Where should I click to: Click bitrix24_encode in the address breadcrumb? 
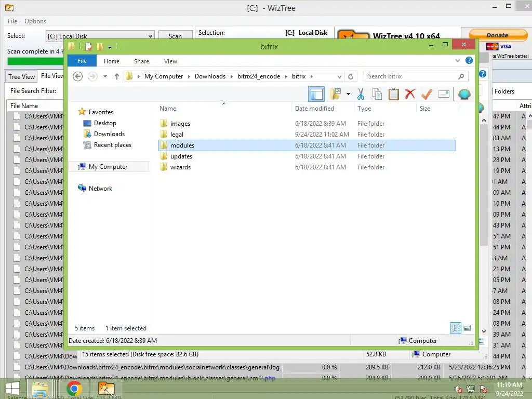[259, 76]
